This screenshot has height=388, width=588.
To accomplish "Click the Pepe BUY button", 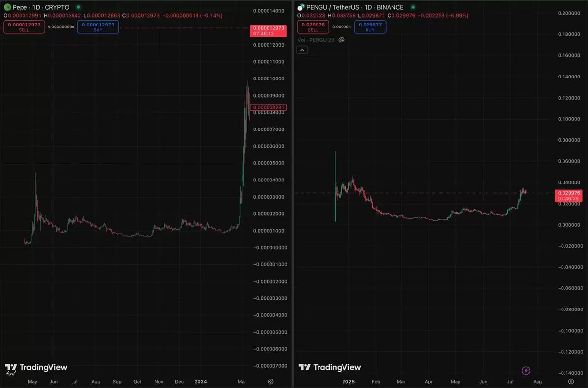I will point(98,26).
